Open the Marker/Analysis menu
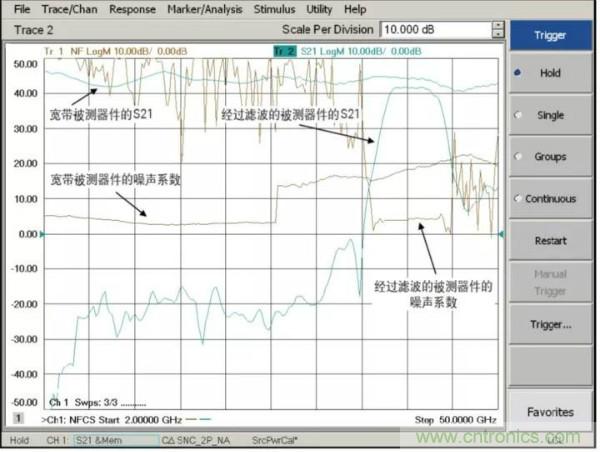The width and height of the screenshot is (600, 452). click(206, 9)
